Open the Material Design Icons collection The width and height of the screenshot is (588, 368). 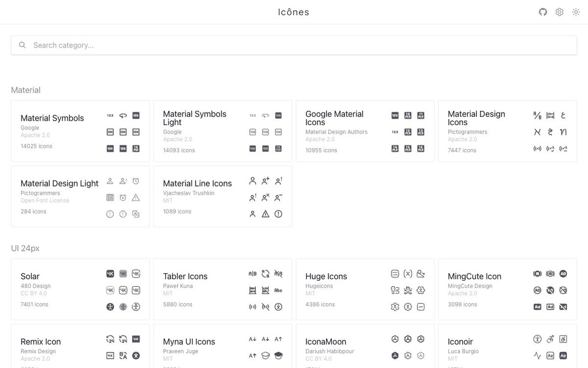tap(508, 131)
